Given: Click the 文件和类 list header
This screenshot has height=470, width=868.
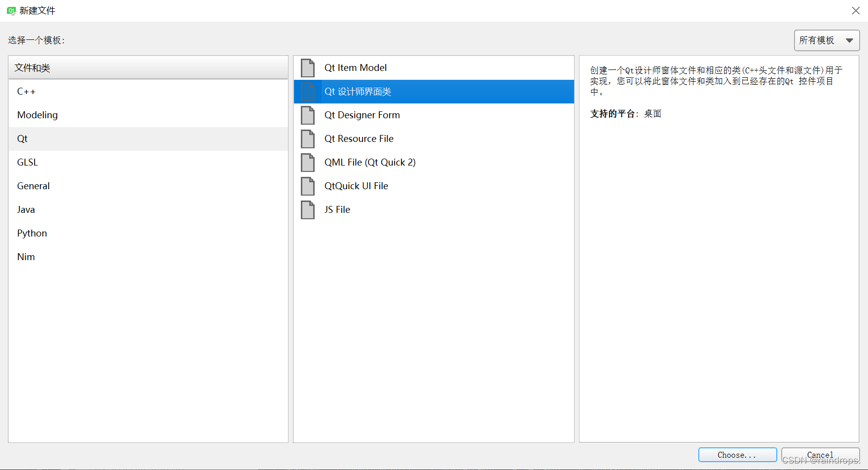Looking at the screenshot, I should 148,68.
